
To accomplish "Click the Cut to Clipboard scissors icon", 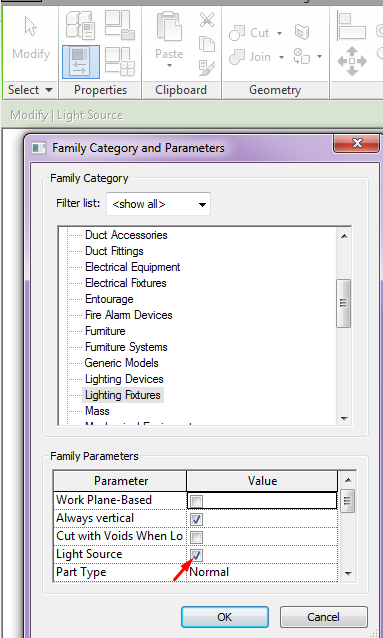I will 207,19.
